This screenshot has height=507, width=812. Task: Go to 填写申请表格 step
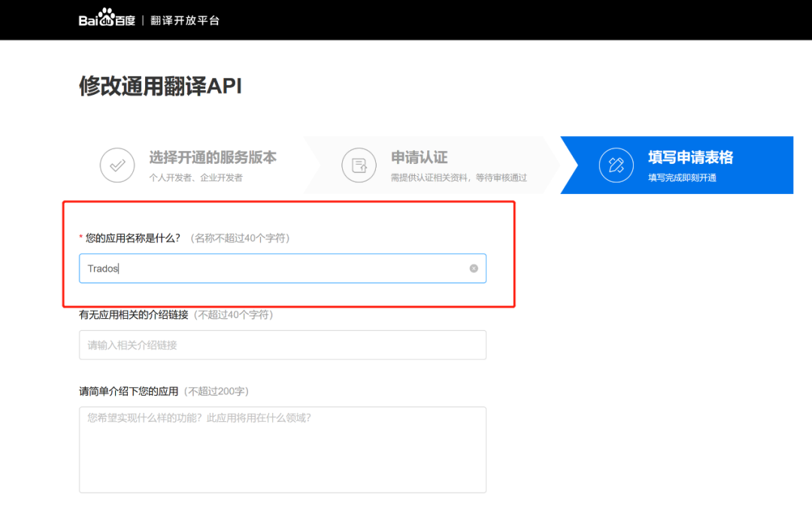pyautogui.click(x=690, y=157)
